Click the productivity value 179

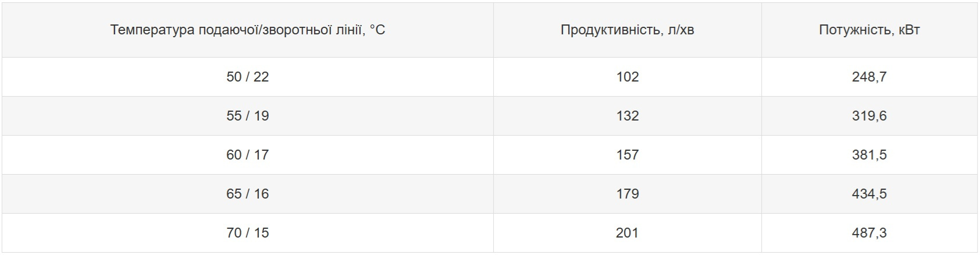coord(627,194)
